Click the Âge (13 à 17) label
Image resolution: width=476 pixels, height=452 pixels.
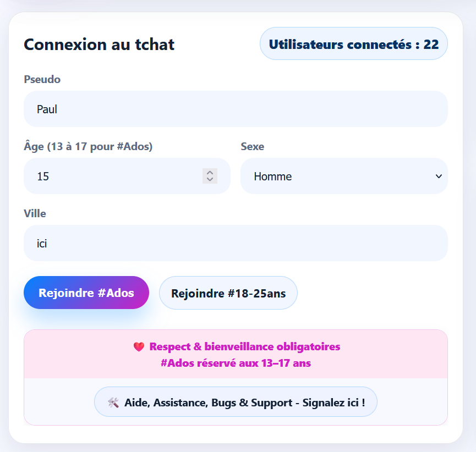[89, 146]
